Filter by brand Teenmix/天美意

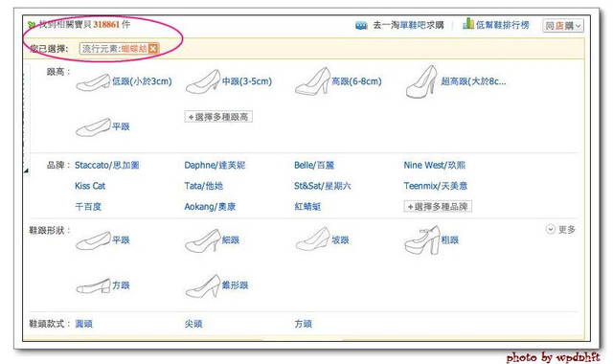click(x=436, y=186)
